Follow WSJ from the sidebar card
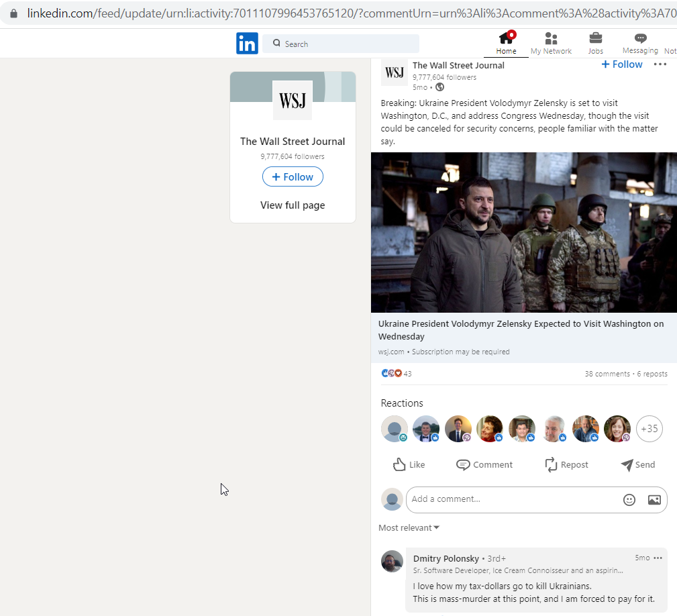Viewport: 677px width, 616px height. [x=293, y=176]
